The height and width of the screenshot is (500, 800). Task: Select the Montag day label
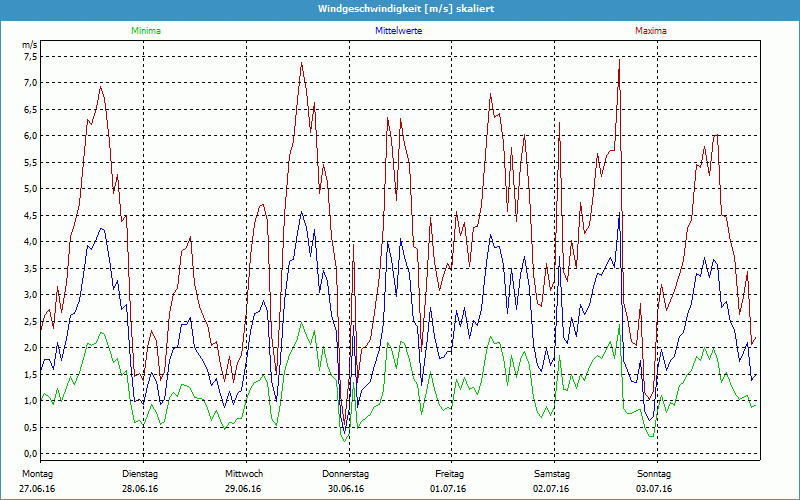(37, 474)
